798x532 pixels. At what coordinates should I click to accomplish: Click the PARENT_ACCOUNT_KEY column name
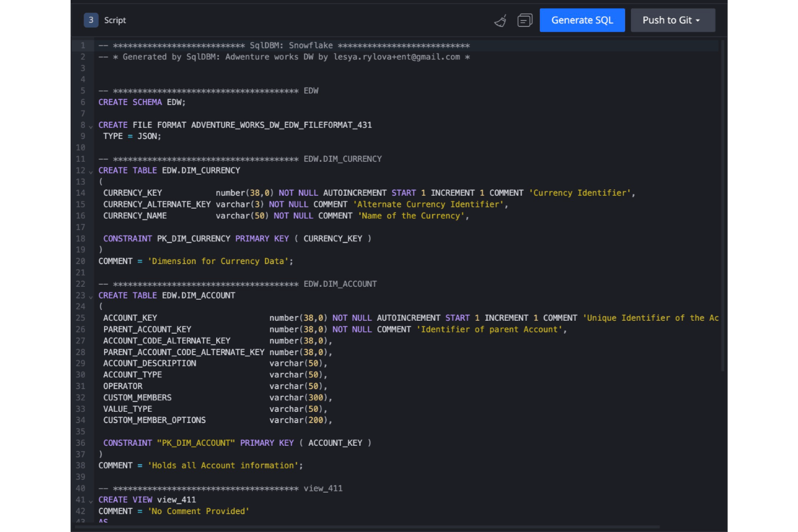tap(147, 329)
